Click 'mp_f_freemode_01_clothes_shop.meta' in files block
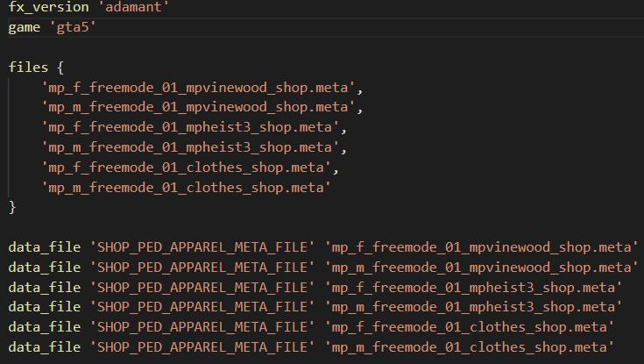 click(x=186, y=168)
